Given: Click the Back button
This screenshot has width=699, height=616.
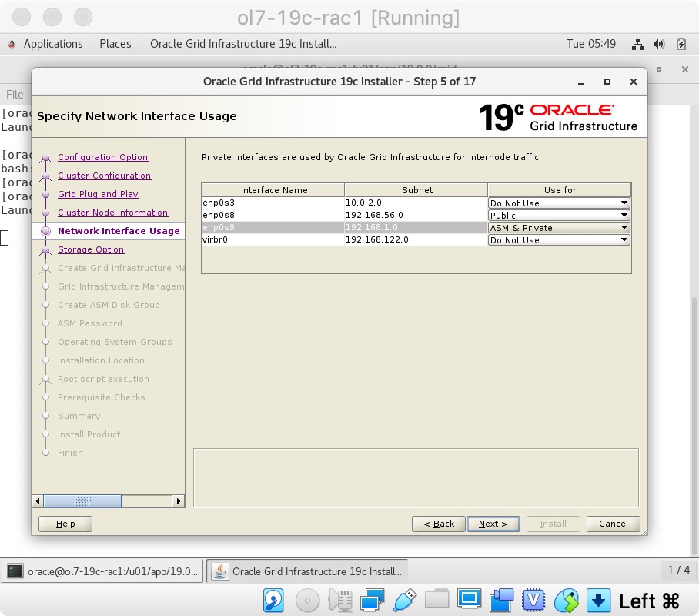Looking at the screenshot, I should (439, 524).
